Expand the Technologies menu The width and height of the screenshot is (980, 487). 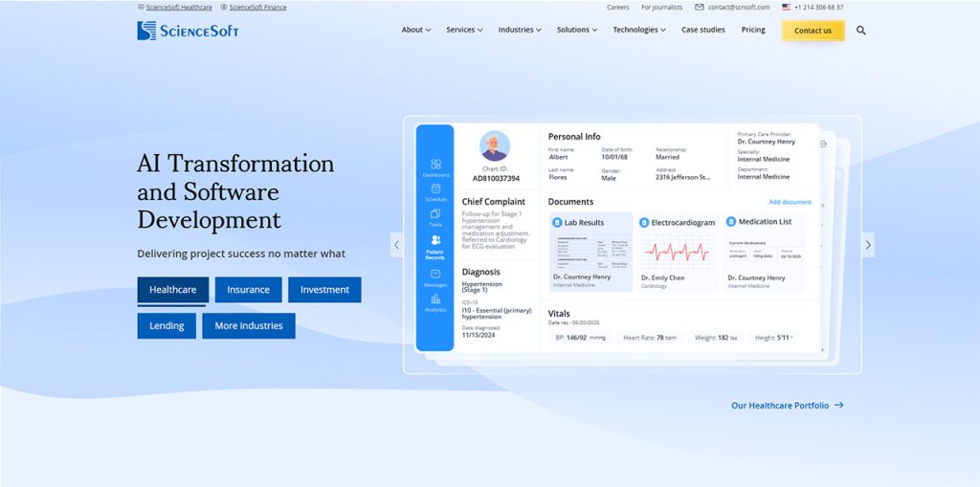[638, 30]
